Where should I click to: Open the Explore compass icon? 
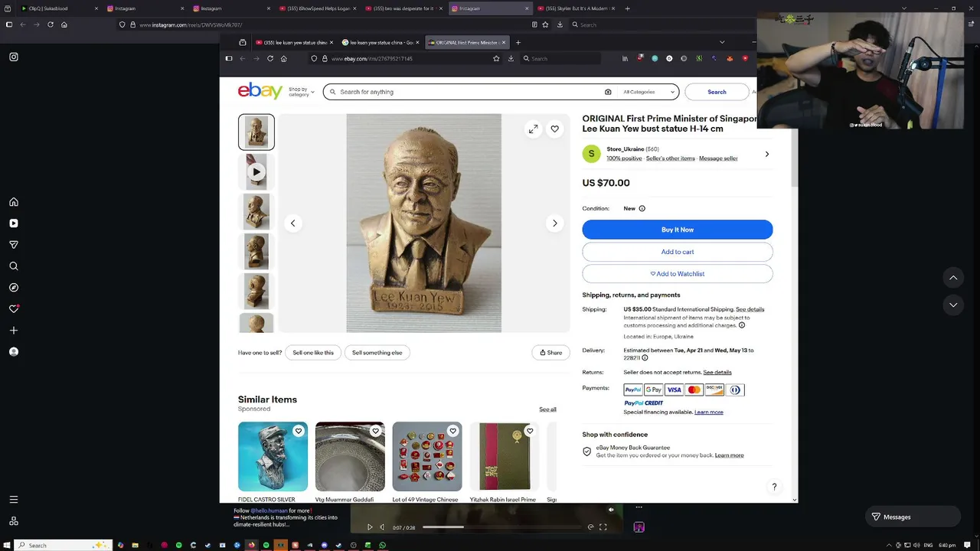14,288
